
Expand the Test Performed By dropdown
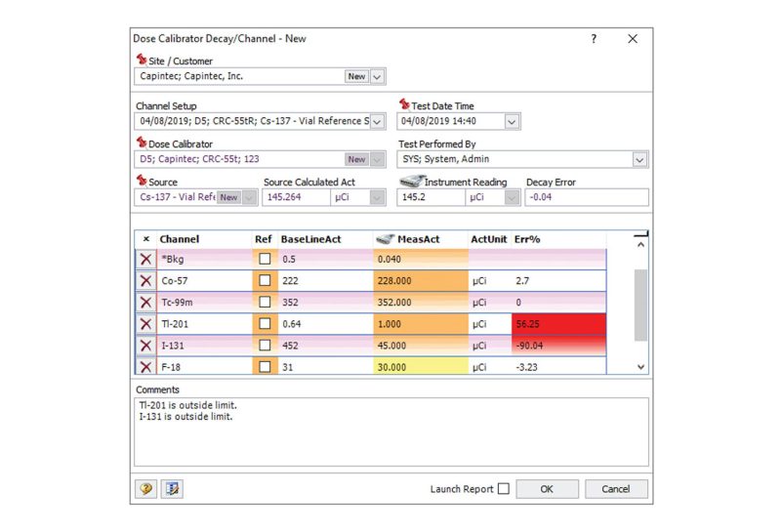click(x=640, y=160)
